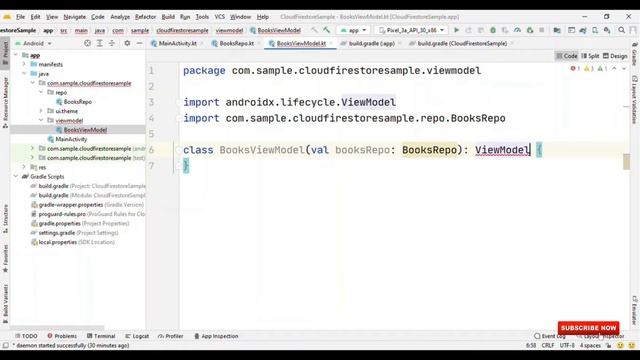Collapse the repo package
The image size is (640, 360).
click(x=41, y=92)
